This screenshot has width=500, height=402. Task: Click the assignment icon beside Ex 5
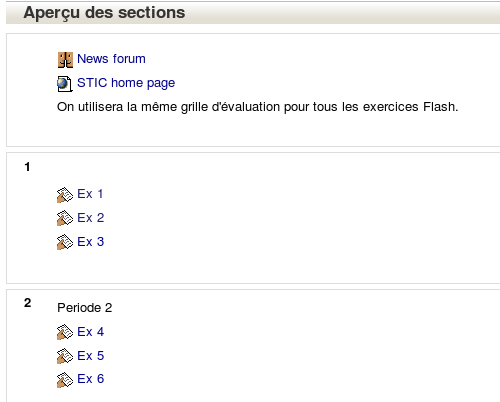65,356
